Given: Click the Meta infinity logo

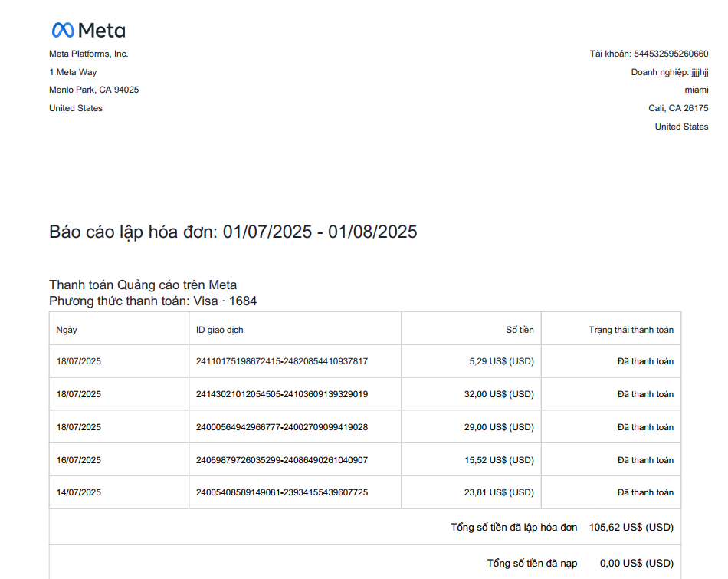Looking at the screenshot, I should (x=63, y=30).
